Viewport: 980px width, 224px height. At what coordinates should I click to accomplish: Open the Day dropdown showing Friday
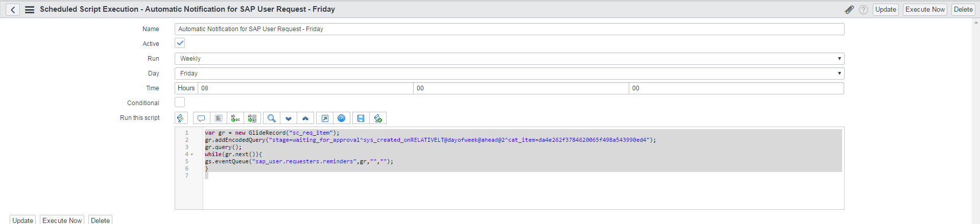(x=509, y=73)
